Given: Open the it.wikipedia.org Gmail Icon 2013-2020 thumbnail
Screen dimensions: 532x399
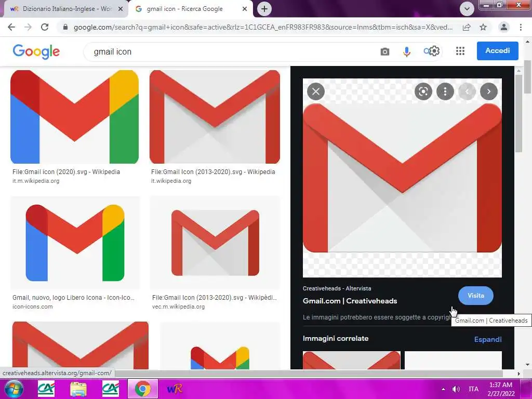Looking at the screenshot, I should pos(215,117).
